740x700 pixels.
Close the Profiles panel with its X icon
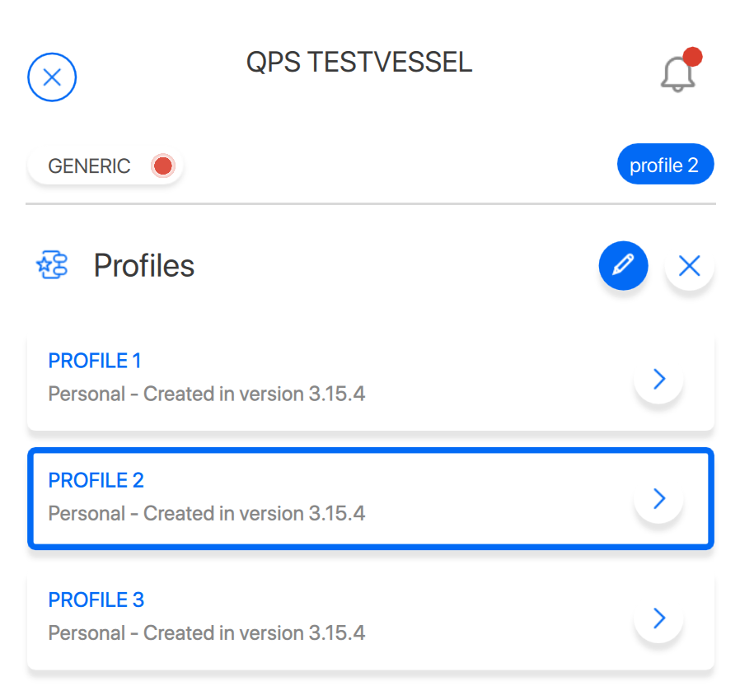coord(689,265)
